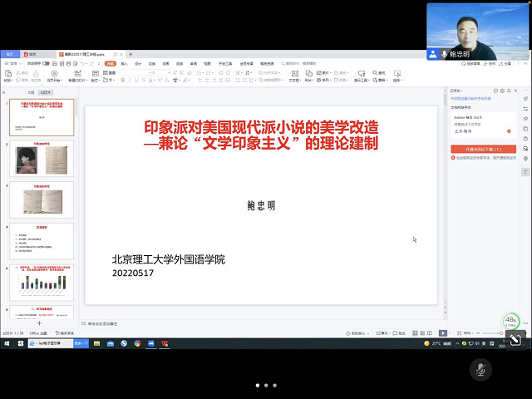Click the New Slide icon
Image resolution: width=532 pixels, height=399 pixels.
(x=77, y=73)
